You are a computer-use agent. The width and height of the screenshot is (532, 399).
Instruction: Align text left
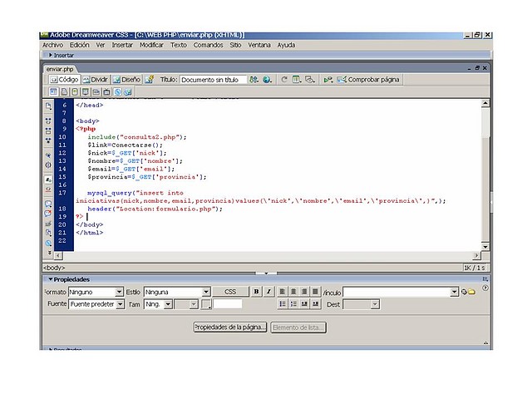pos(283,292)
